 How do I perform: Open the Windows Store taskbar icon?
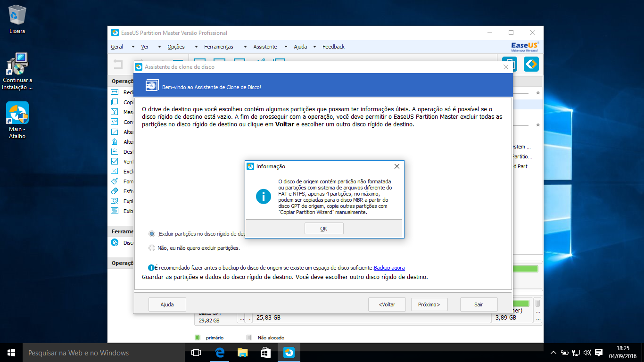point(265,353)
